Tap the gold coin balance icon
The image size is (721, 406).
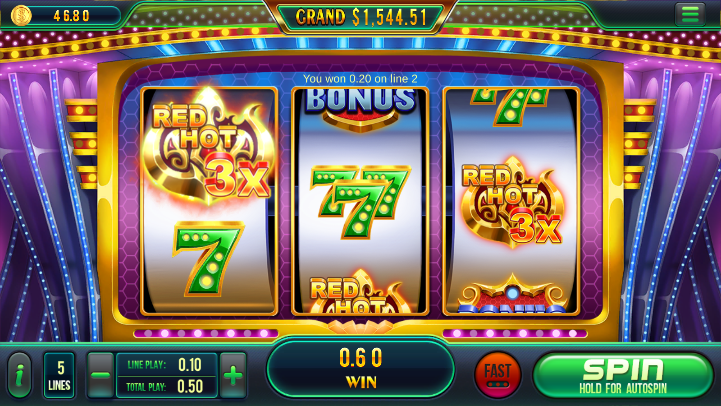[21, 15]
